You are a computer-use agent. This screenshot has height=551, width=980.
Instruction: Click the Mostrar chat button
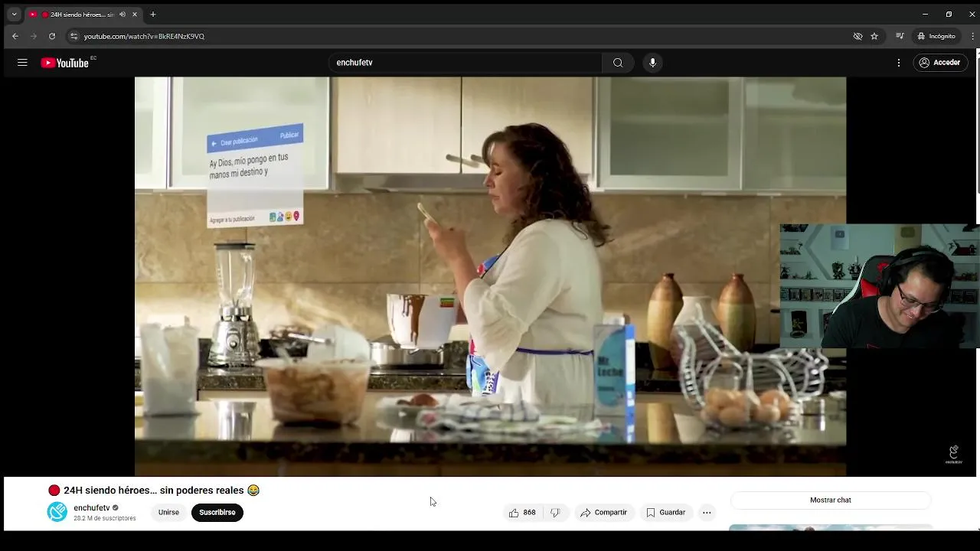point(831,500)
